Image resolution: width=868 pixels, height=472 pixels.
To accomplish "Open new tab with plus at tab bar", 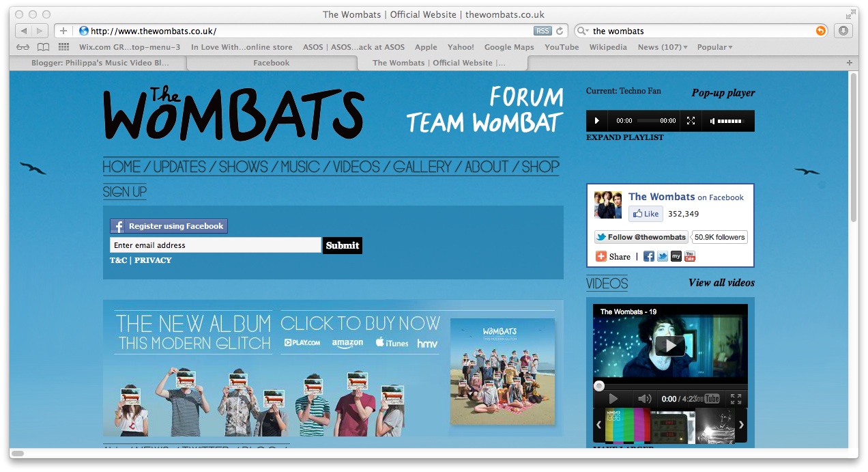I will click(x=850, y=63).
